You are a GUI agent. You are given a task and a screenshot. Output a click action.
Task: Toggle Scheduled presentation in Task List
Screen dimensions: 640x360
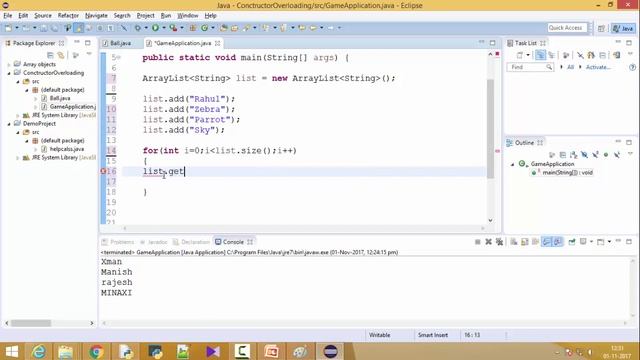[551, 55]
